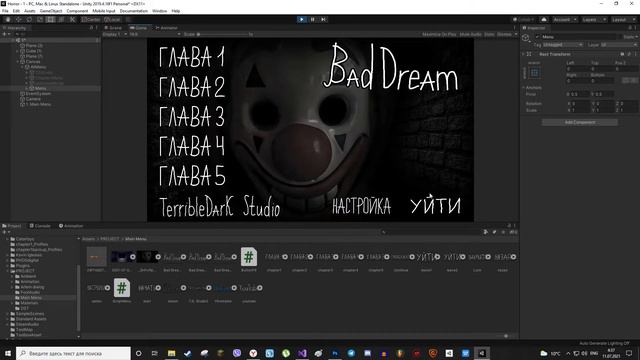The image size is (640, 360).
Task: Open the Layout dropdown
Action: (x=623, y=19)
